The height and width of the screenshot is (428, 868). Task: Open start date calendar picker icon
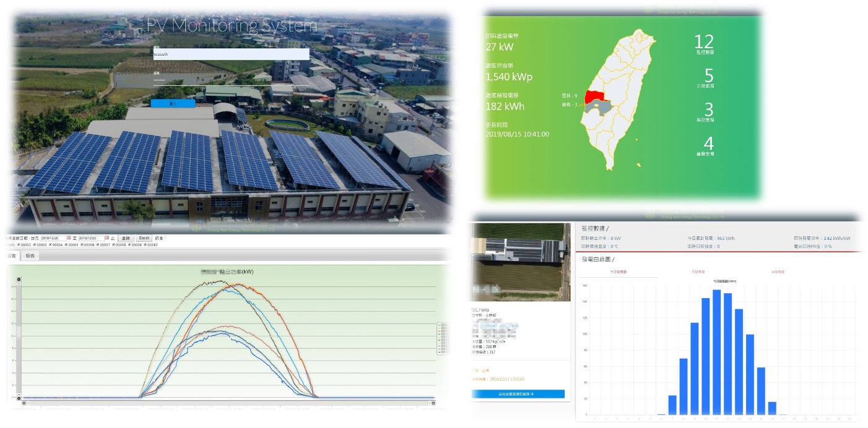[x=69, y=238]
